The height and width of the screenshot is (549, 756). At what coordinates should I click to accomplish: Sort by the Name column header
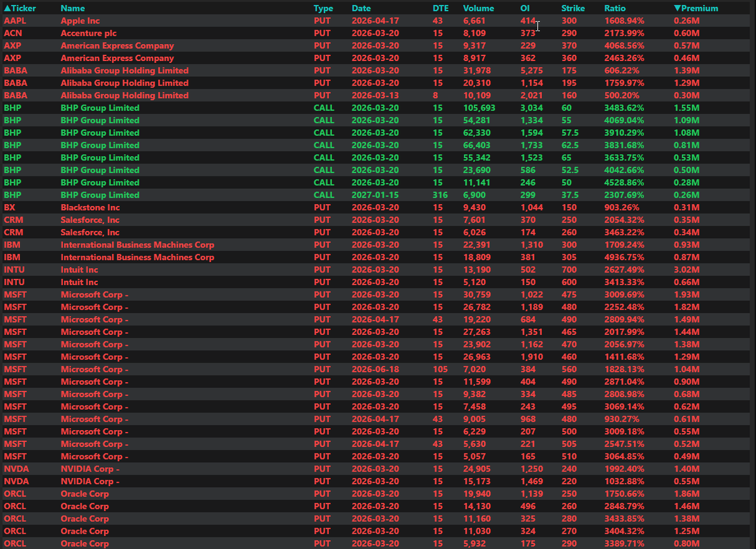click(72, 8)
